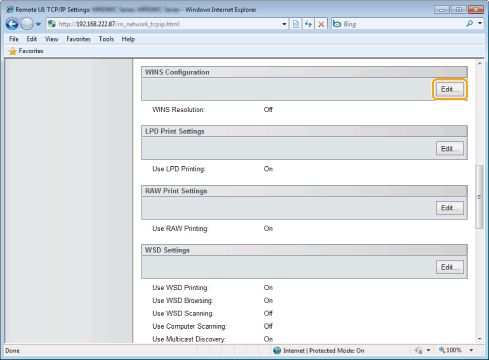
Task: Click Edit under WINS Configuration
Action: point(450,89)
